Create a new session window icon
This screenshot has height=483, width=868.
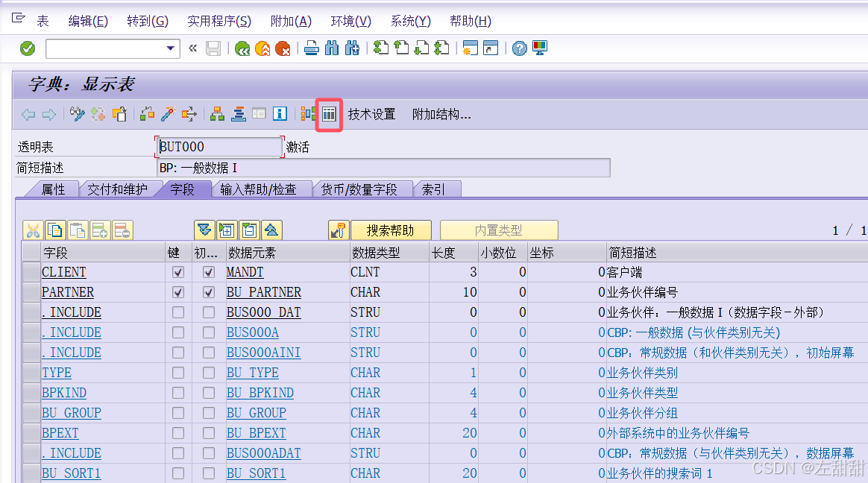point(471,48)
